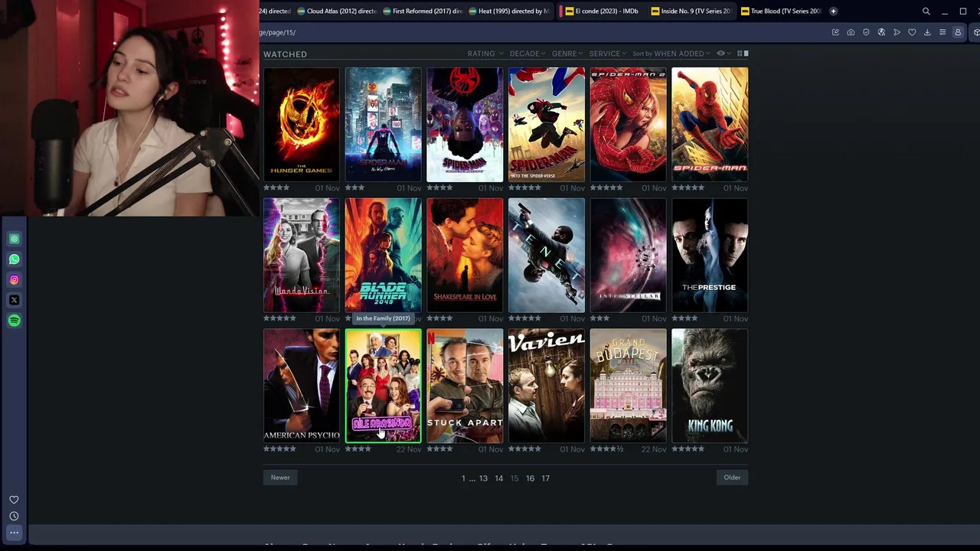Switch to Heat (1995) tab
980x551 pixels.
pos(508,11)
